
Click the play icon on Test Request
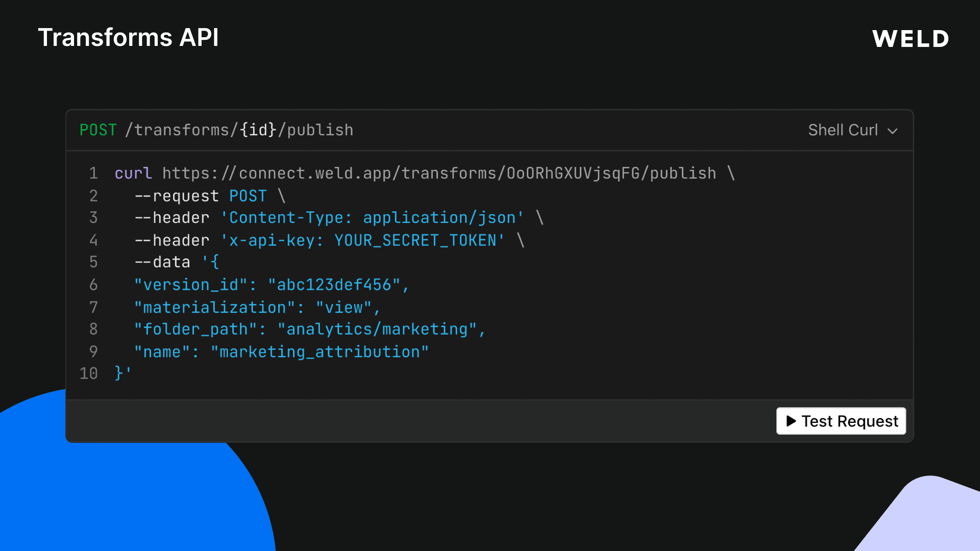point(791,421)
